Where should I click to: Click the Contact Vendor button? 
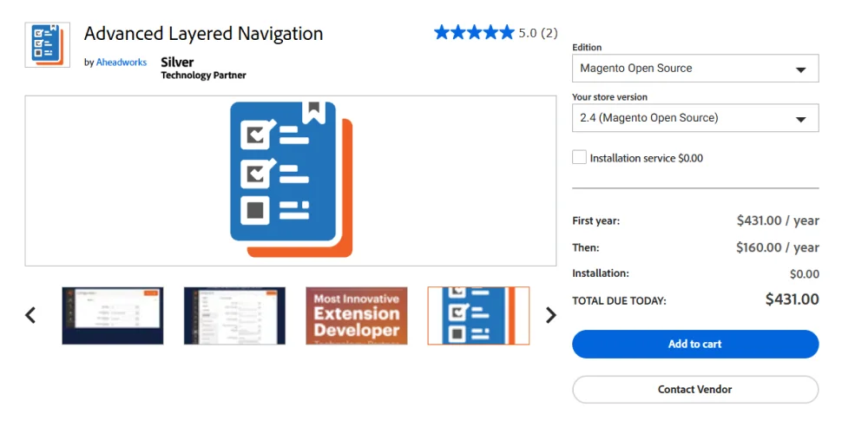tap(695, 390)
